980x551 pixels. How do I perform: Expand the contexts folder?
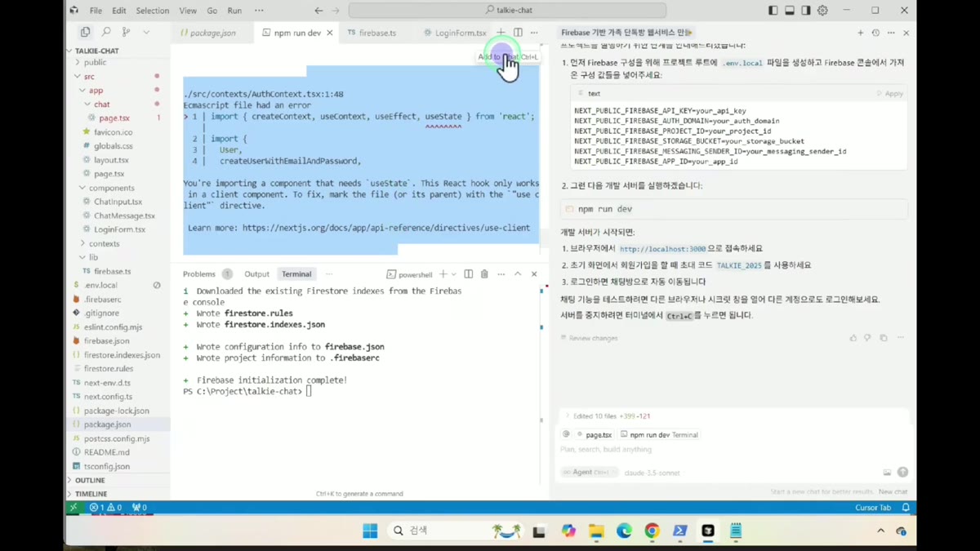[x=104, y=243]
